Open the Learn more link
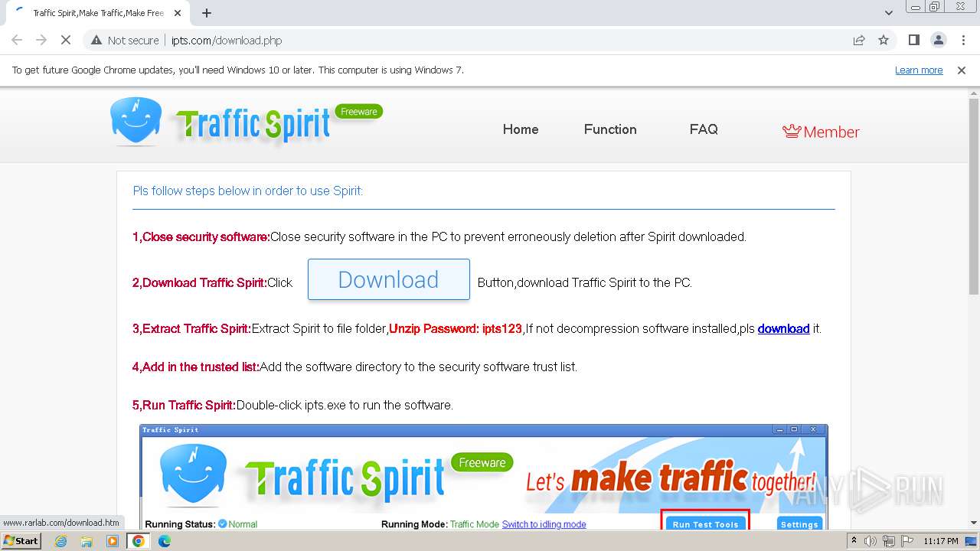 point(919,70)
